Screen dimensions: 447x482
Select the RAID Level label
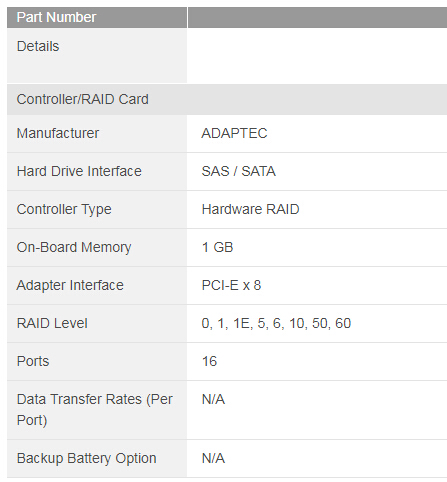[x=52, y=323]
